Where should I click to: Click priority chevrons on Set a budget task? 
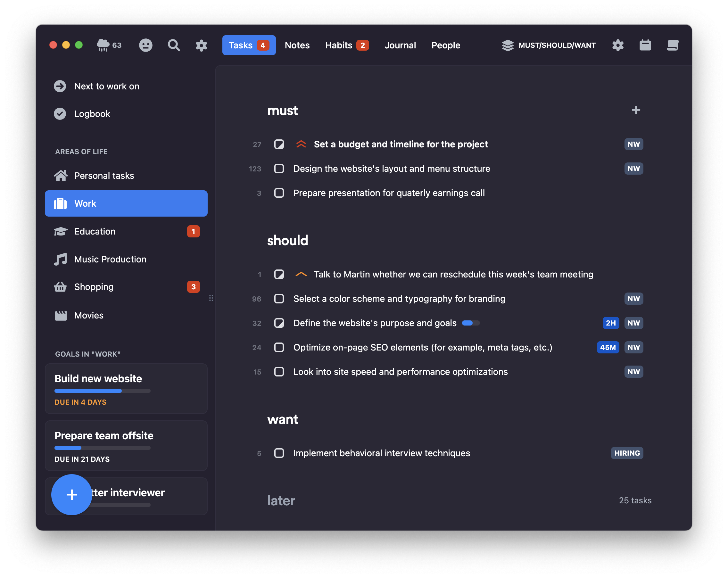tap(301, 144)
